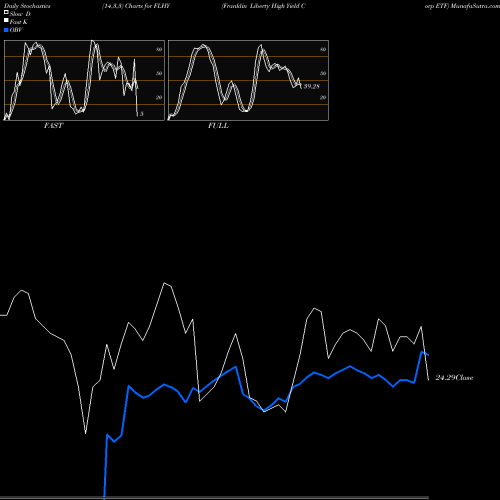The width and height of the screenshot is (500, 500).
Task: Click the blue OBV legend swatch
Action: (x=6, y=30)
